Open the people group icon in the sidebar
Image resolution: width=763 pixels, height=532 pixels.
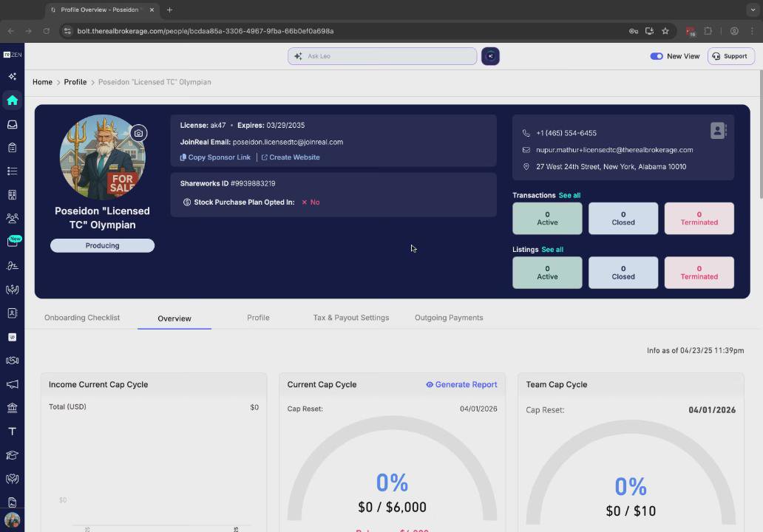click(x=12, y=219)
